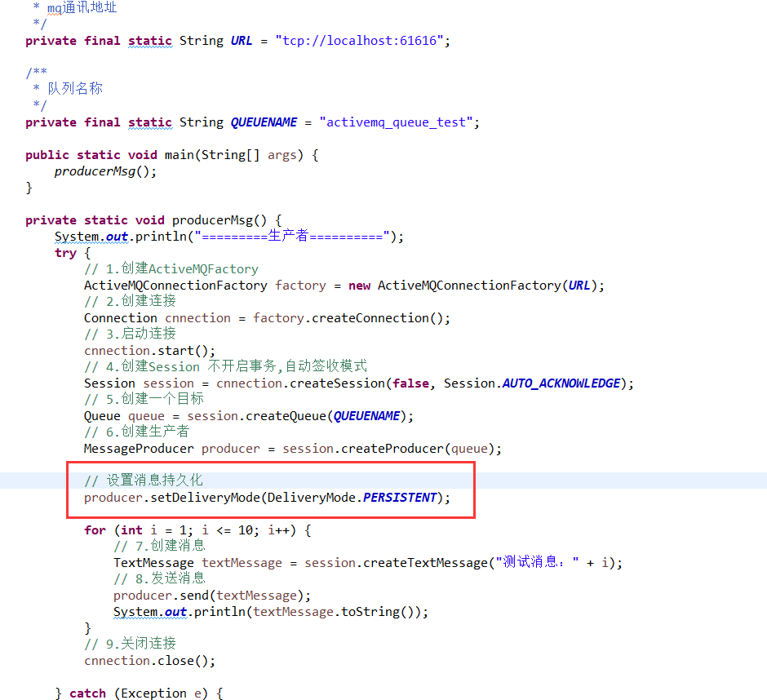Click comment "设置消息持久化"

(x=144, y=481)
